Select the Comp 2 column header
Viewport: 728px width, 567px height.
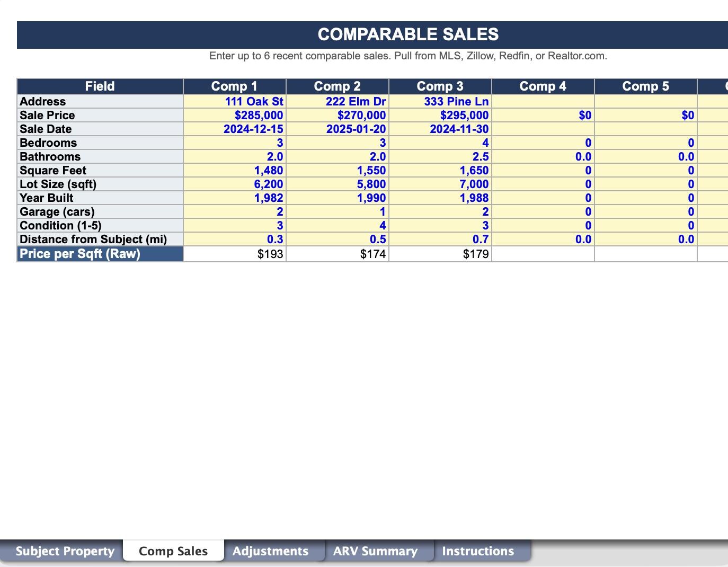[338, 86]
